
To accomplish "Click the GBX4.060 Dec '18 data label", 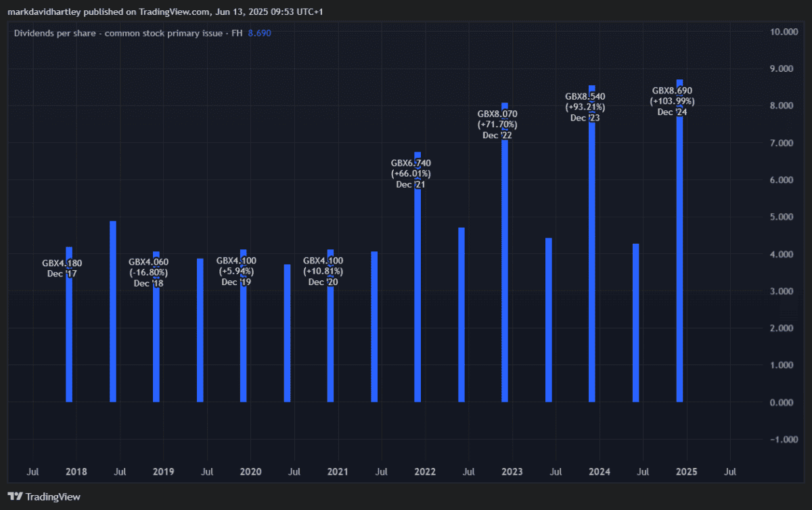I will pos(149,272).
